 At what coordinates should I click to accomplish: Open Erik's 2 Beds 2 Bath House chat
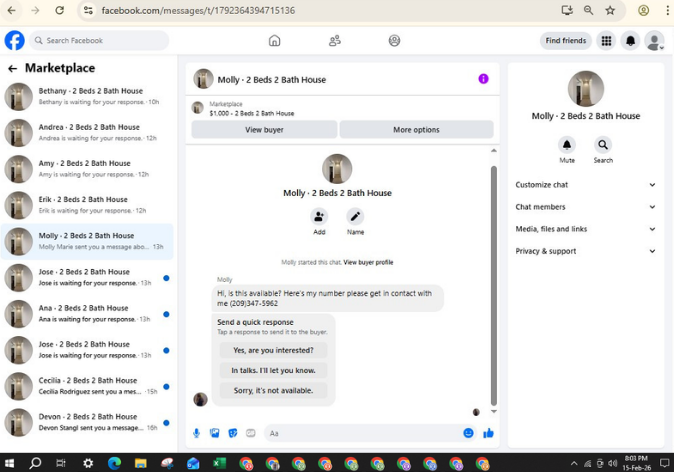click(x=87, y=205)
